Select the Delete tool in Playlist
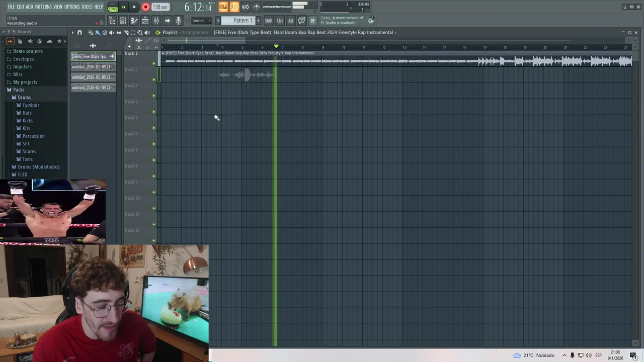The height and width of the screenshot is (362, 644). (105, 32)
